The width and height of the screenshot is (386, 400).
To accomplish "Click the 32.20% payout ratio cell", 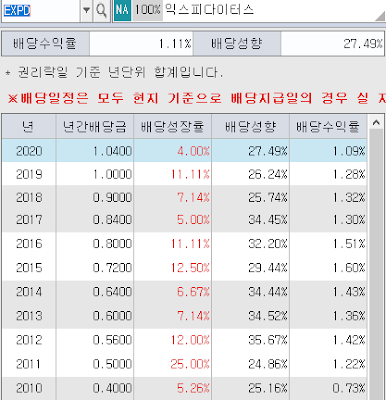I will (x=250, y=244).
